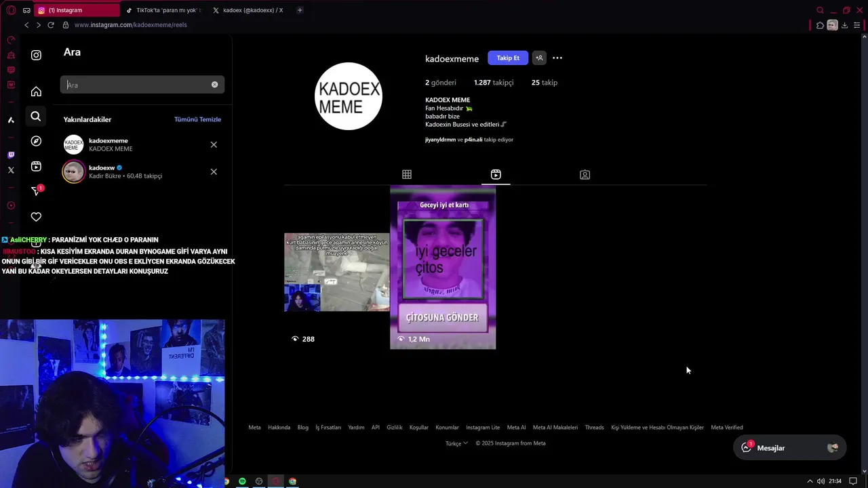The width and height of the screenshot is (868, 488).
Task: Open the browser extensions puzzle icon
Action: tap(820, 25)
